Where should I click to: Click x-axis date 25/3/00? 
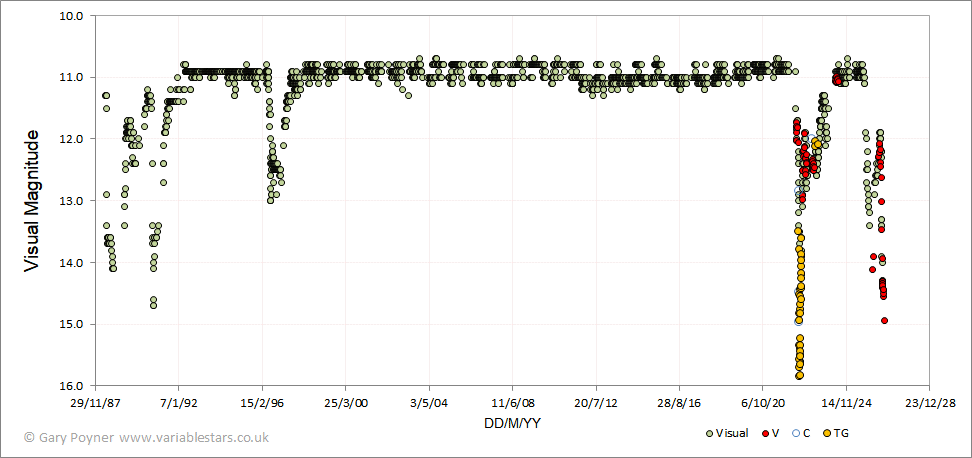pos(345,403)
